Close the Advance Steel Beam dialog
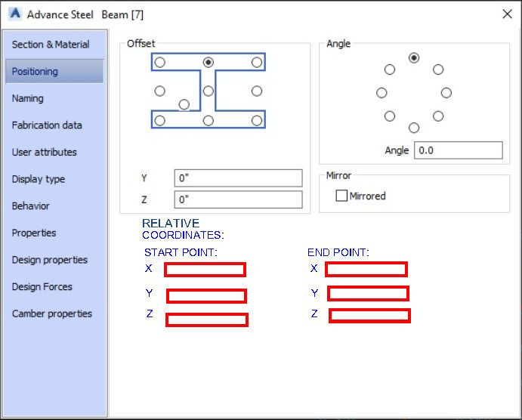 pos(508,14)
